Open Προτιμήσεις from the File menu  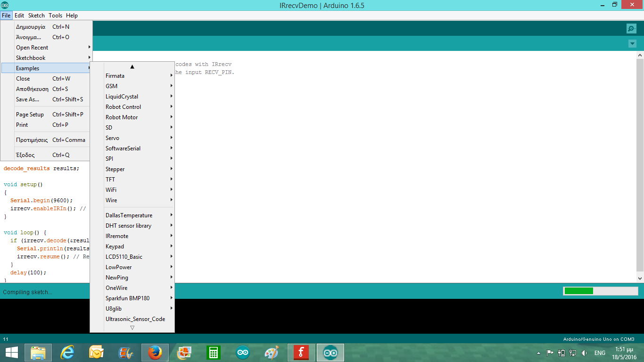click(x=46, y=140)
